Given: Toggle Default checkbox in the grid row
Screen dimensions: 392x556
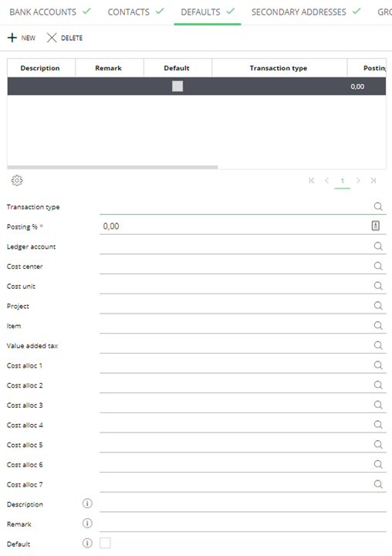Looking at the screenshot, I should (177, 86).
